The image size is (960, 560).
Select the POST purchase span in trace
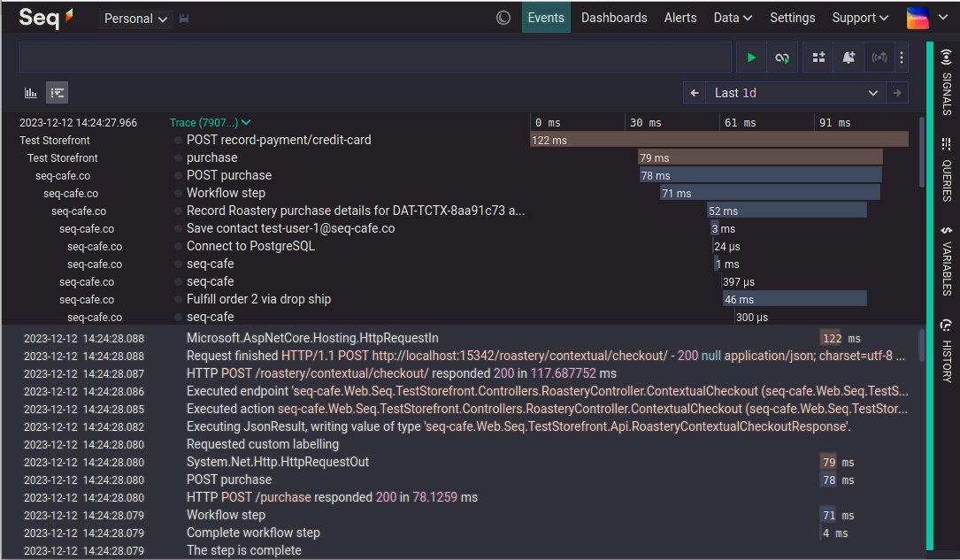[229, 175]
